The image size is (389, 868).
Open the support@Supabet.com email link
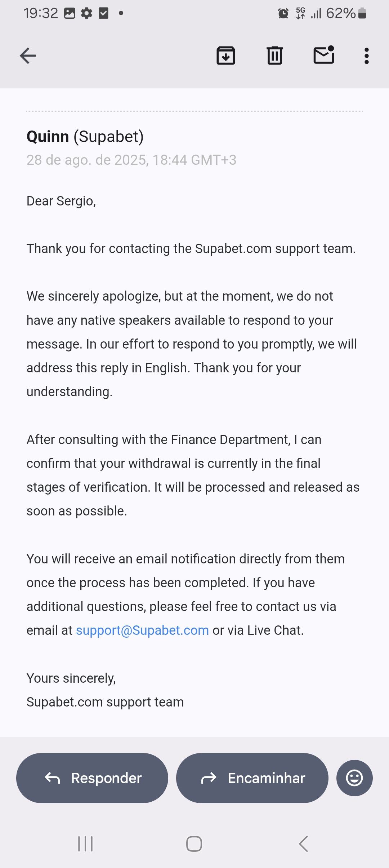tap(142, 630)
